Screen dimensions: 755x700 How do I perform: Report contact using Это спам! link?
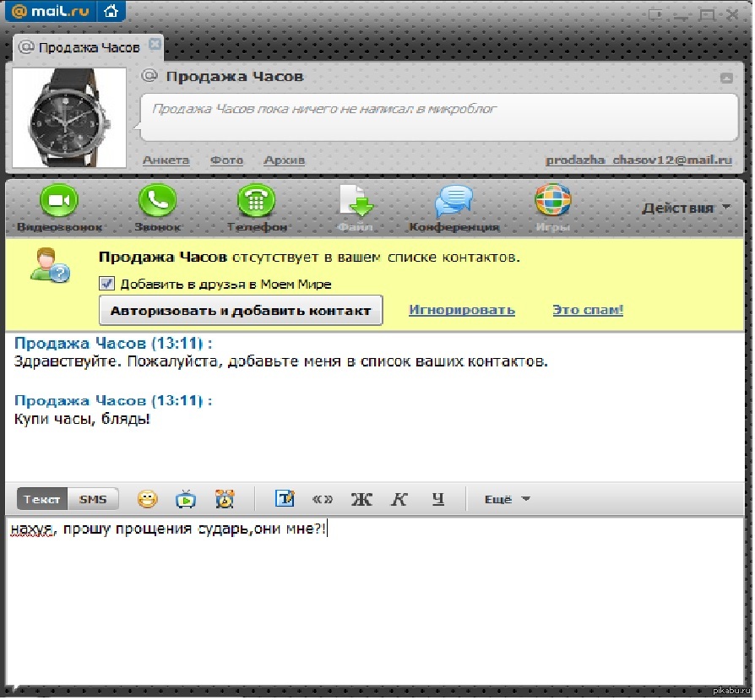pos(588,310)
